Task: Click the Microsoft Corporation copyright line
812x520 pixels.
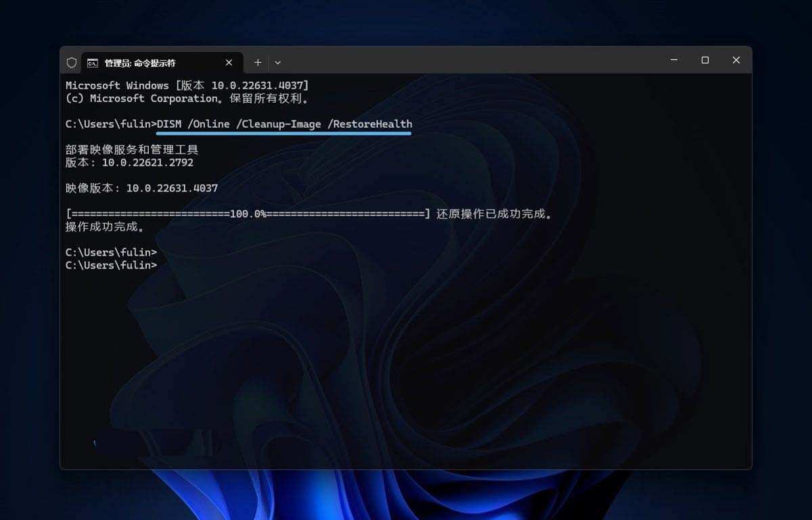Action: click(x=187, y=99)
